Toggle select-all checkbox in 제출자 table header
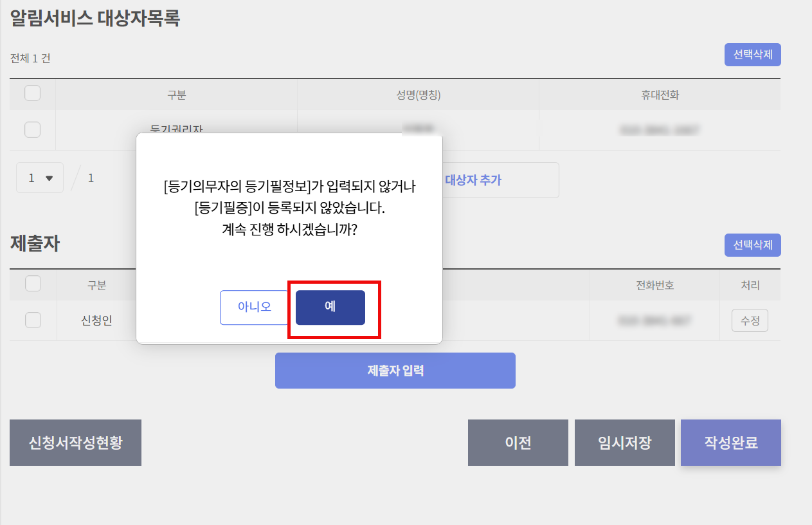 point(33,284)
